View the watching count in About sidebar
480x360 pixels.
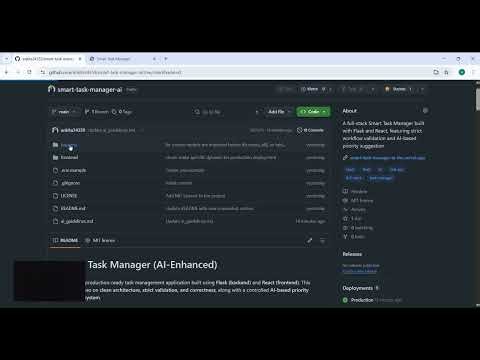pos(358,228)
